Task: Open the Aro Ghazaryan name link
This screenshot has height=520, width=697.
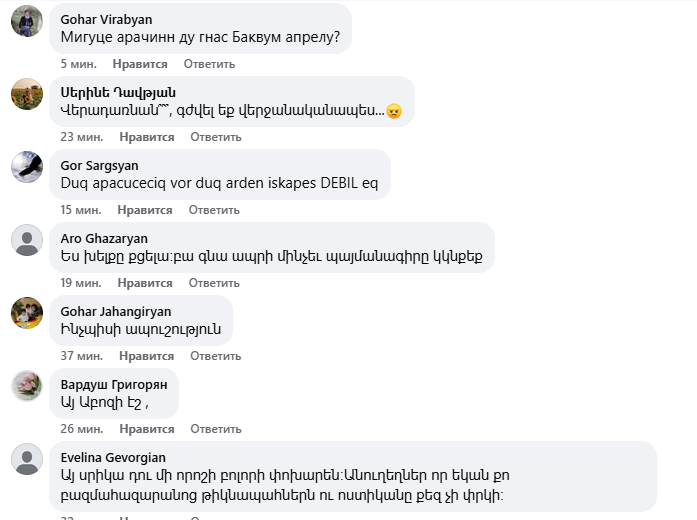Action: click(x=104, y=239)
